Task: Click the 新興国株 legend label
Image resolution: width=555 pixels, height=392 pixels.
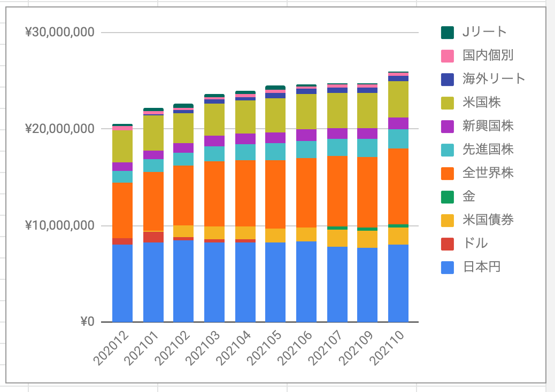Action: click(x=488, y=126)
